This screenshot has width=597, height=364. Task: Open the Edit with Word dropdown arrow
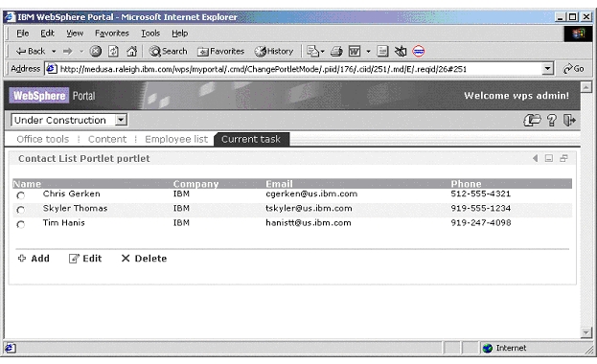coord(368,51)
